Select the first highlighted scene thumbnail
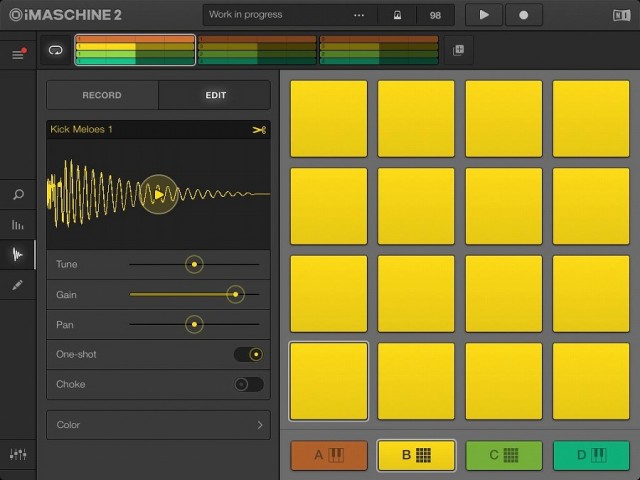This screenshot has height=480, width=640. (135, 50)
